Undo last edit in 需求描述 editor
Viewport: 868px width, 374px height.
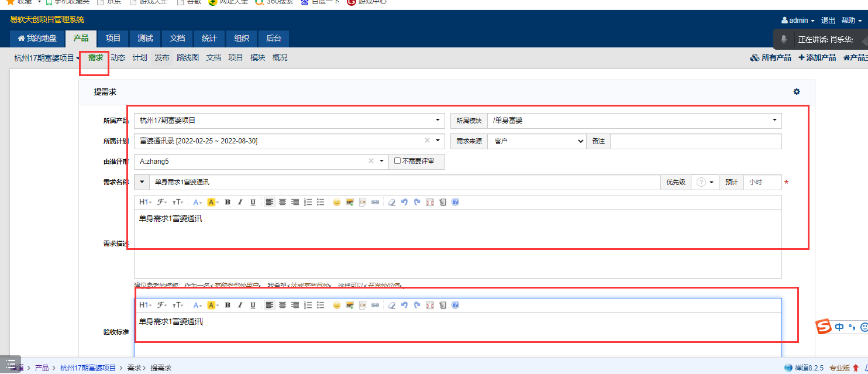[x=404, y=202]
